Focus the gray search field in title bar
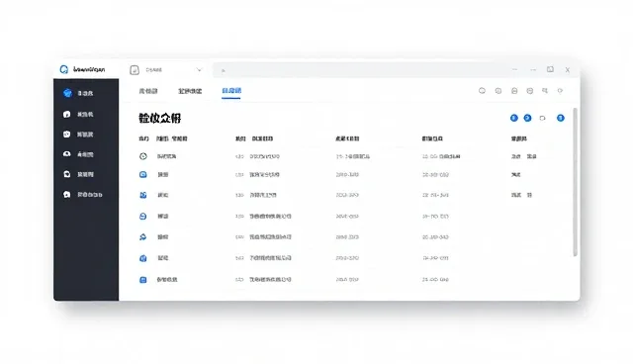 (x=359, y=70)
